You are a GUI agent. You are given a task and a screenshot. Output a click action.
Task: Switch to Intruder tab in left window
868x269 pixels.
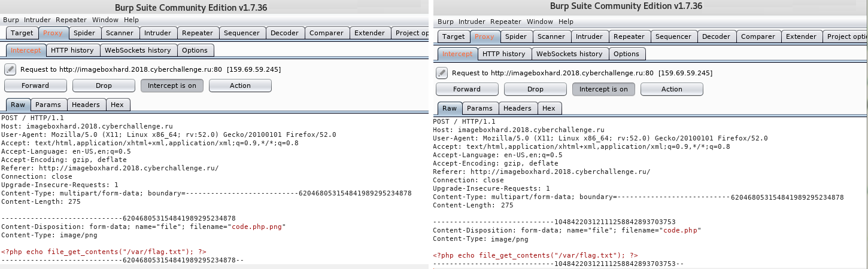point(159,33)
